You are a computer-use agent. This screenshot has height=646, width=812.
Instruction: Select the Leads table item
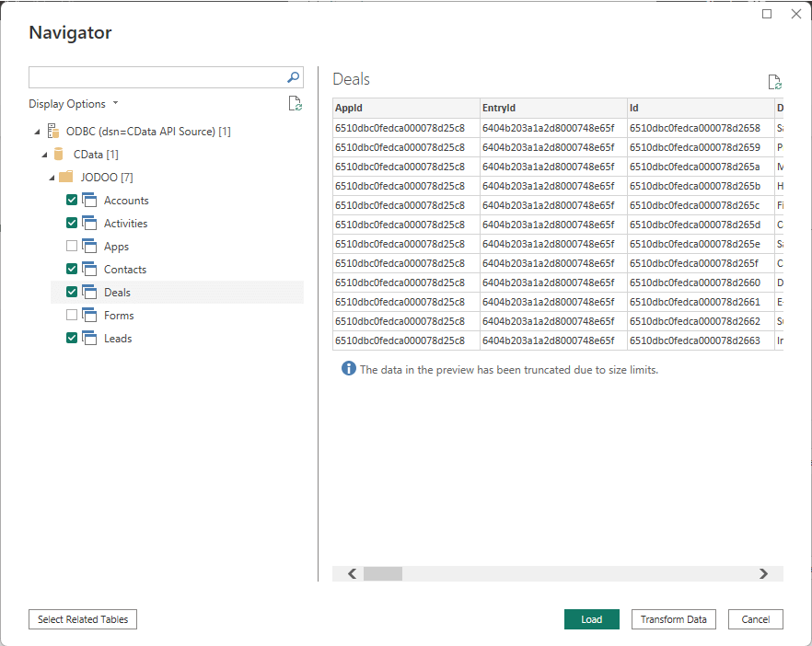click(118, 339)
